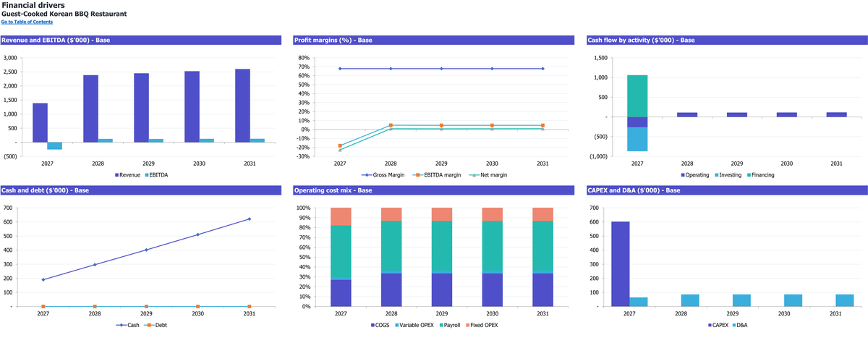Select the Operating legend entry
Viewport: 868px width, 364px height.
tap(694, 175)
